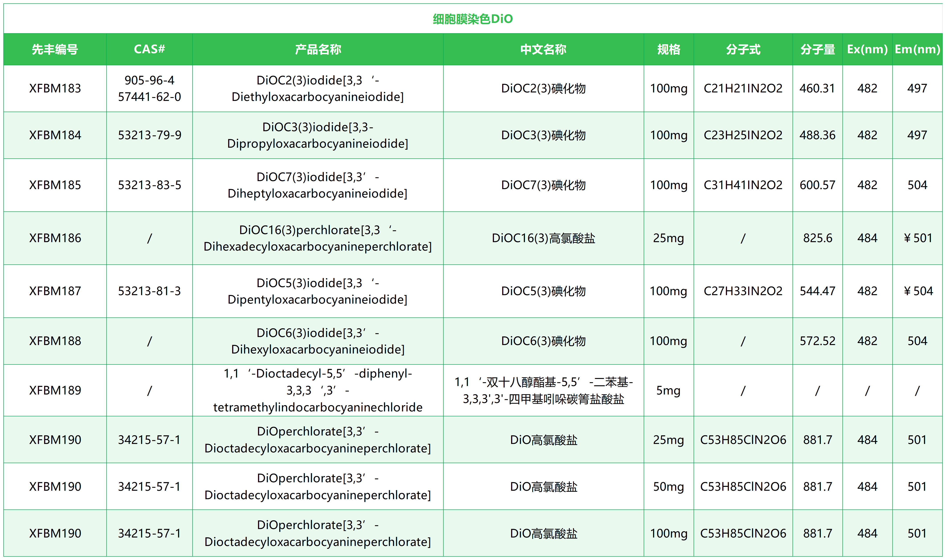Click the 1,1'-Dioctadecyl-5,5'-diphenyl product name cell
946x560 pixels.
click(318, 390)
